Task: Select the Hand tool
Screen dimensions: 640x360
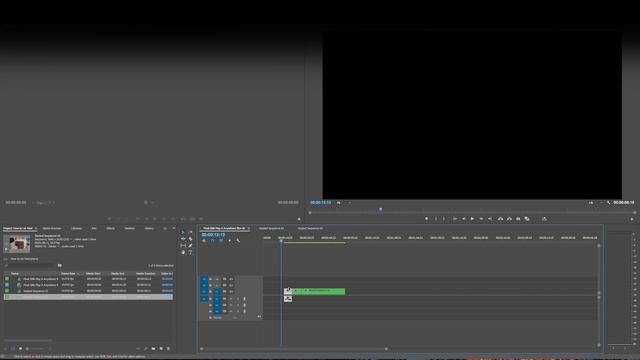Action: (183, 252)
